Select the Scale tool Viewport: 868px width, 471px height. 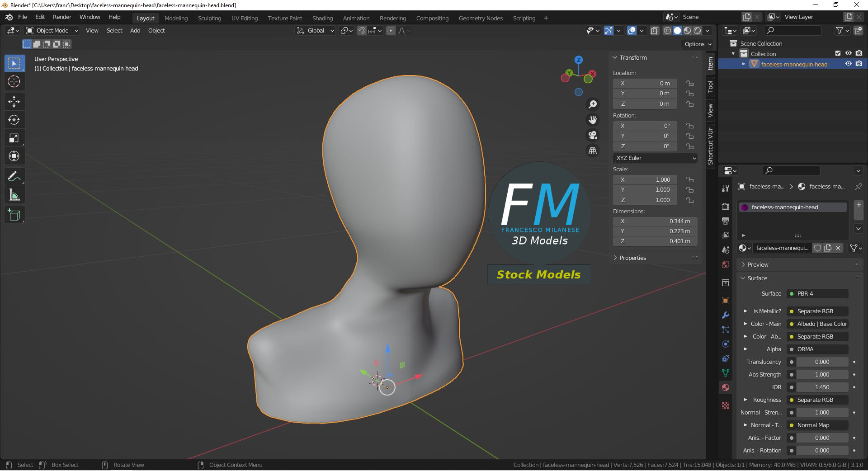tap(14, 138)
